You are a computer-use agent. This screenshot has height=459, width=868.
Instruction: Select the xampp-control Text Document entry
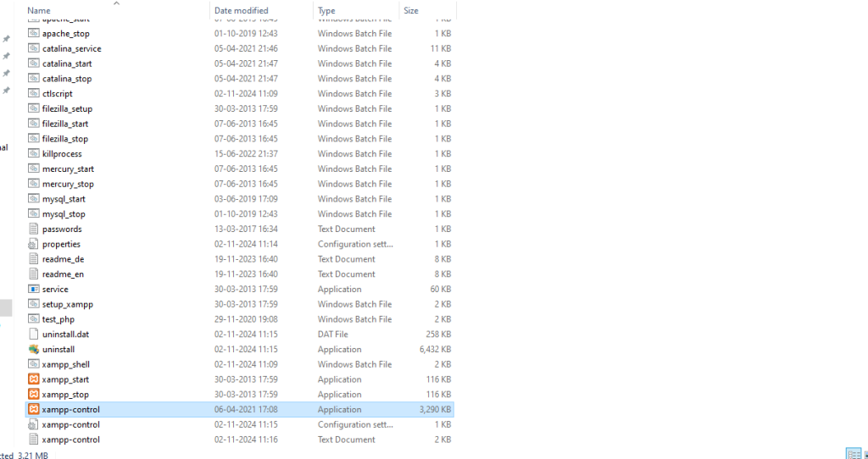coord(71,440)
